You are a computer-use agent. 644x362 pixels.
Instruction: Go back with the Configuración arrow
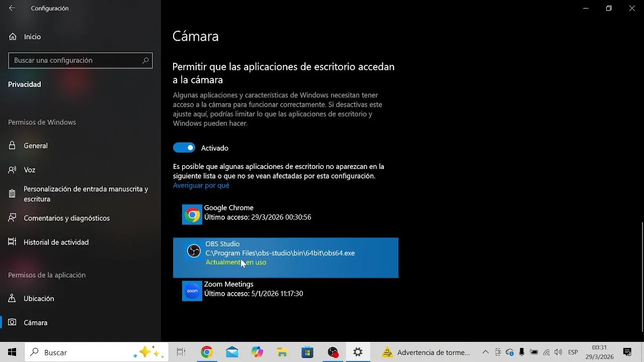point(12,8)
